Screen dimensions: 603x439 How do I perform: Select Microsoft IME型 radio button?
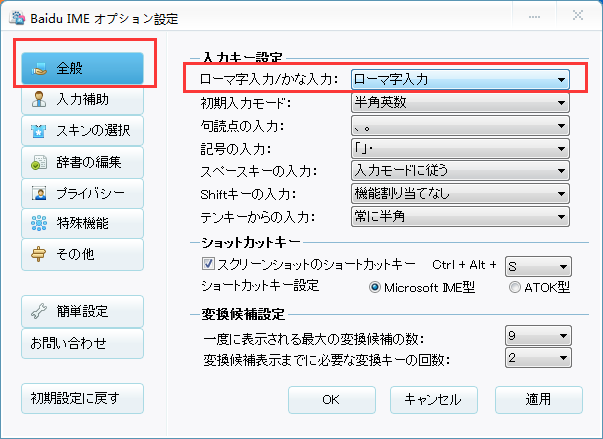point(376,287)
